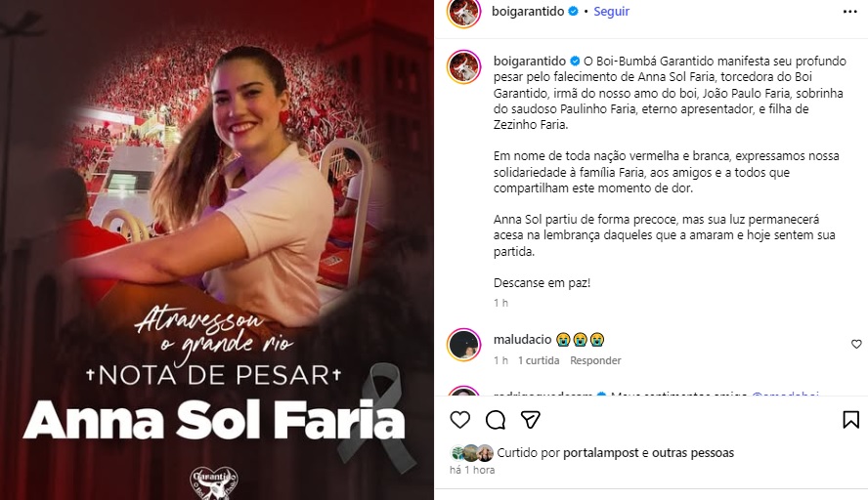Open comments with the speech bubble icon

[496, 420]
